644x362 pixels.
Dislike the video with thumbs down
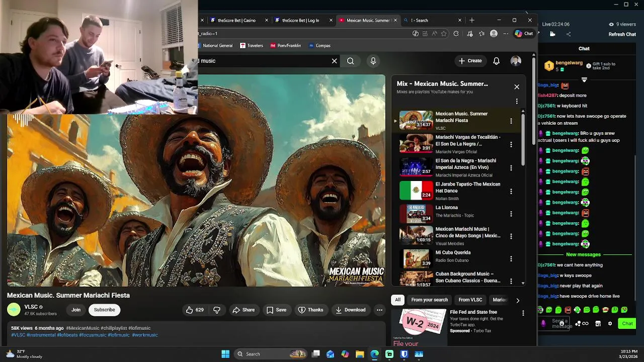coord(217,310)
